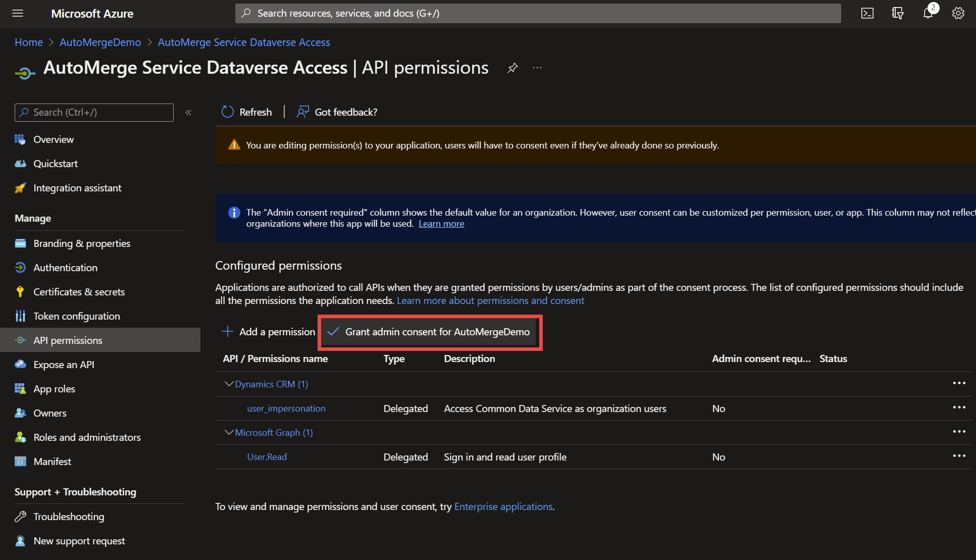Click the Description column header

(469, 359)
